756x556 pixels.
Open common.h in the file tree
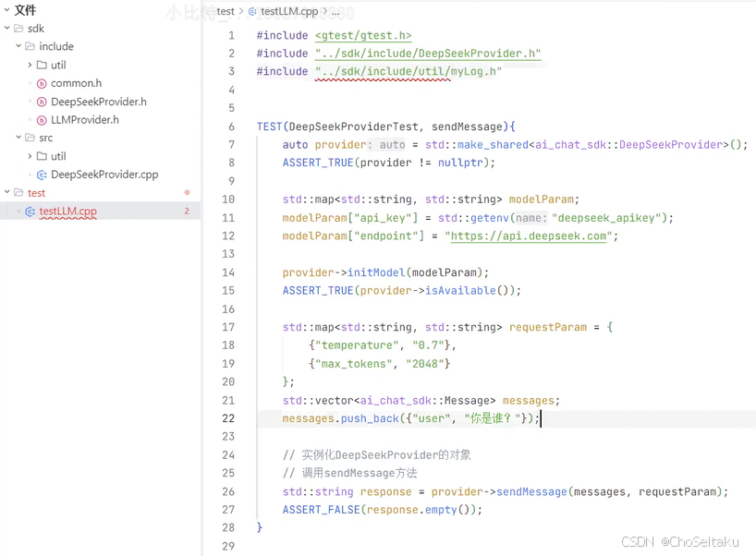76,83
